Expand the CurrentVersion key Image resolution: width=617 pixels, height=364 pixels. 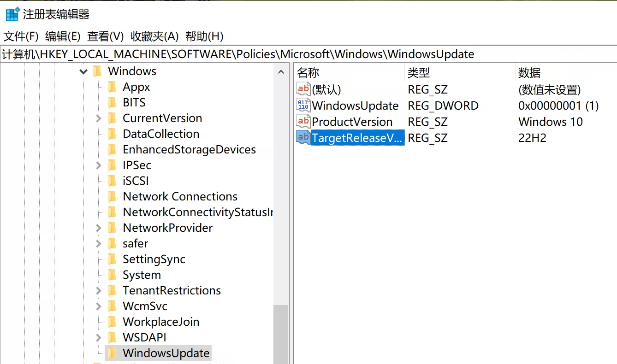coord(98,118)
